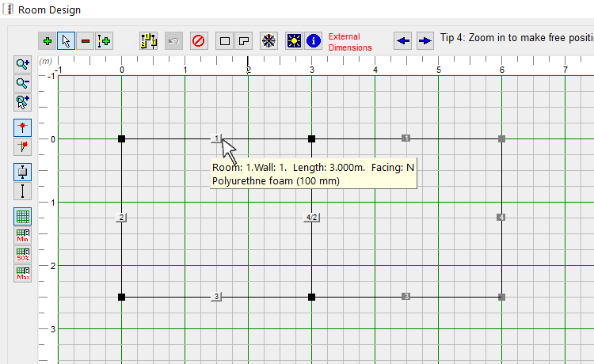594x364 pixels.
Task: Toggle the red crosshair snap mode
Action: point(22,127)
